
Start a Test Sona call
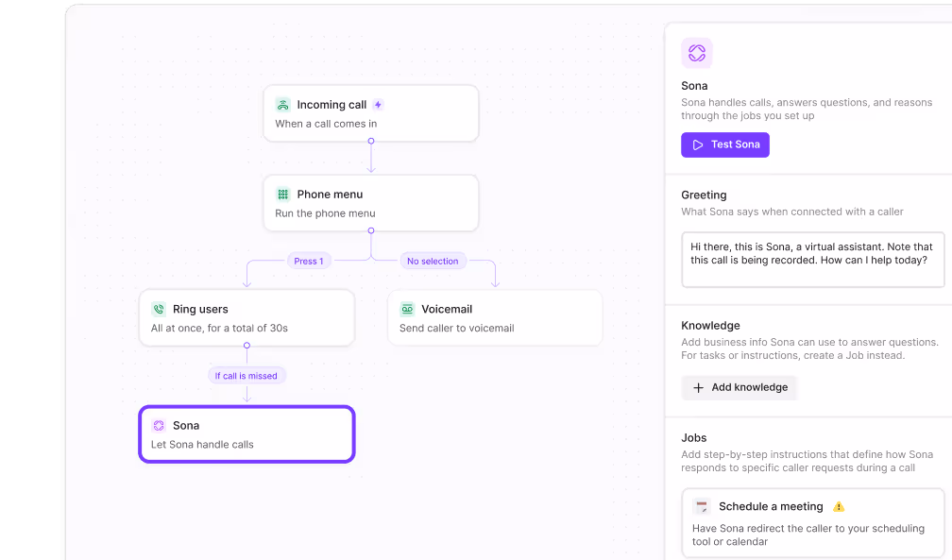(x=725, y=144)
